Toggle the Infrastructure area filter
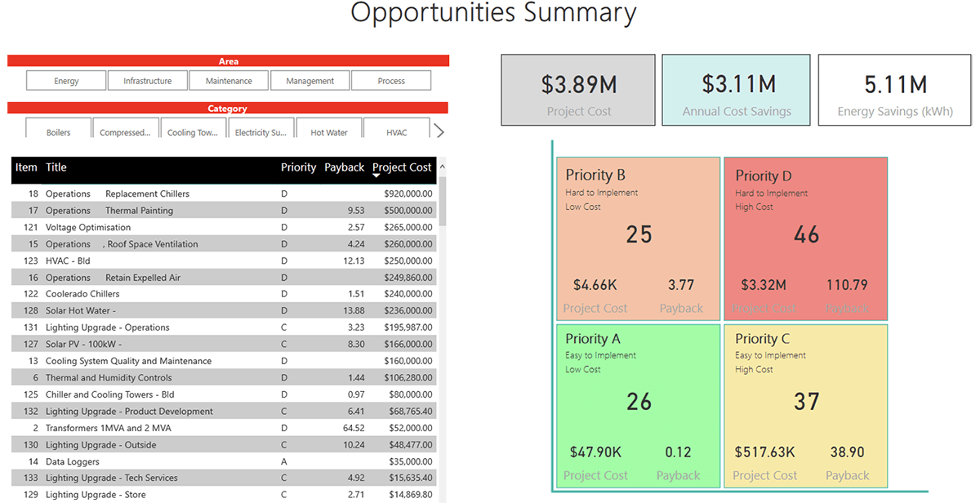Screen dimensions: 980x503 148,81
